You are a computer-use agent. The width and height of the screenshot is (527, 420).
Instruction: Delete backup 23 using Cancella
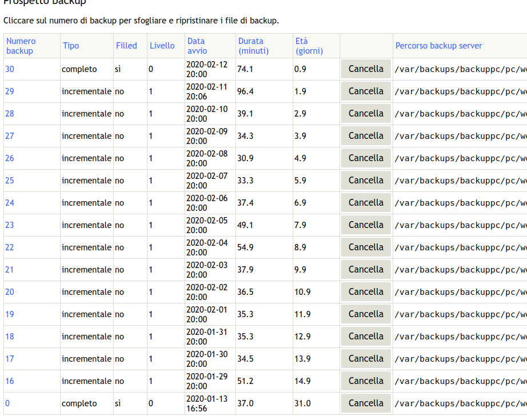pos(366,225)
